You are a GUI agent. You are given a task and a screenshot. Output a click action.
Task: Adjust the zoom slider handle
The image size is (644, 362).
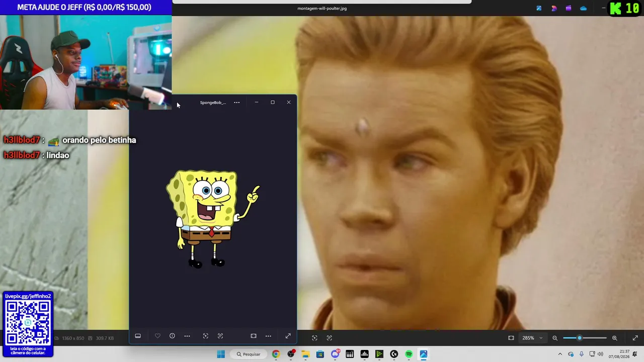click(580, 338)
